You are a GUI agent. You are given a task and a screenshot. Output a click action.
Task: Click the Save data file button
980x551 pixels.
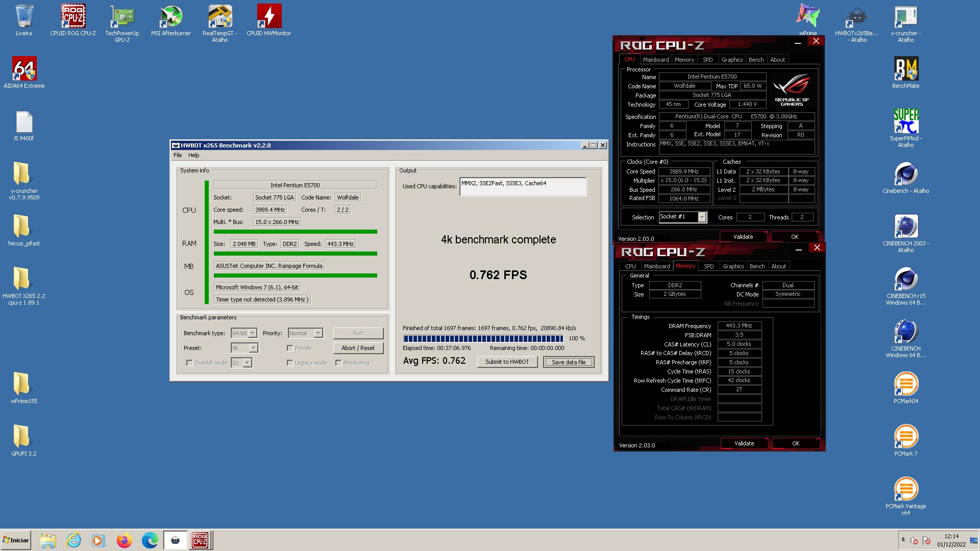point(569,362)
